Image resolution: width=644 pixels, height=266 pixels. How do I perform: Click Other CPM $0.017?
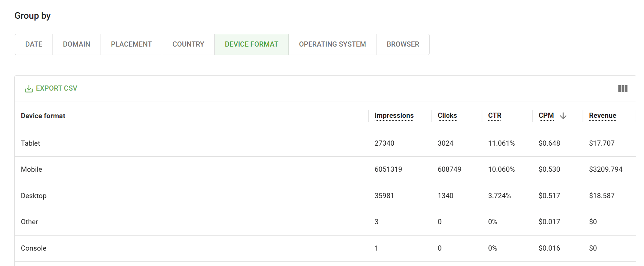(x=549, y=222)
